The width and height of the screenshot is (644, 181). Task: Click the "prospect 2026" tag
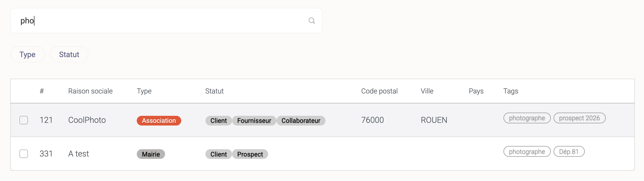pos(579,118)
